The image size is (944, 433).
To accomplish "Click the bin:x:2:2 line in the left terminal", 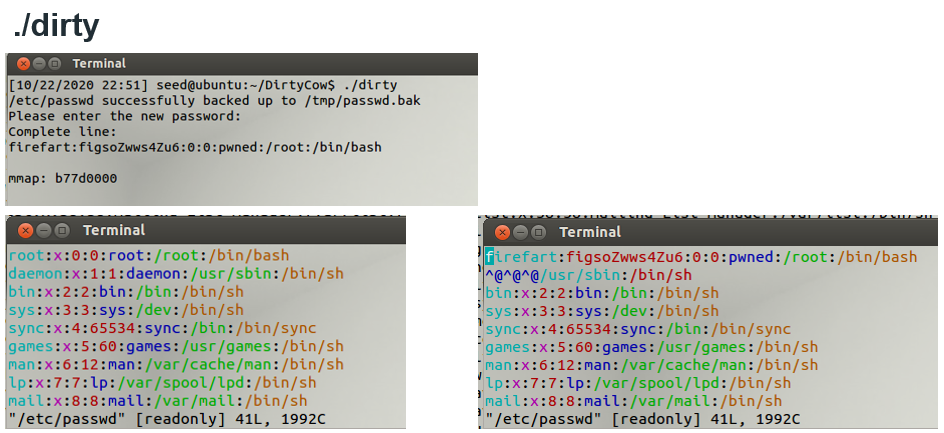I will tap(126, 291).
